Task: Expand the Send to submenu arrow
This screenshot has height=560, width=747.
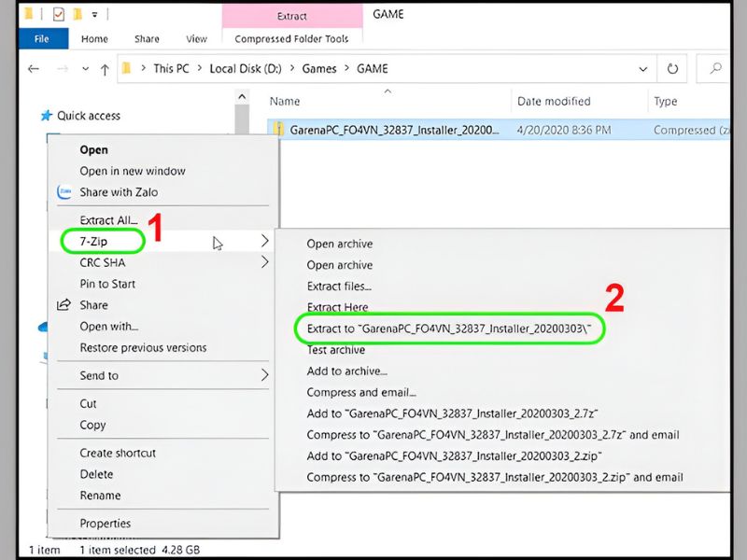Action: (264, 375)
